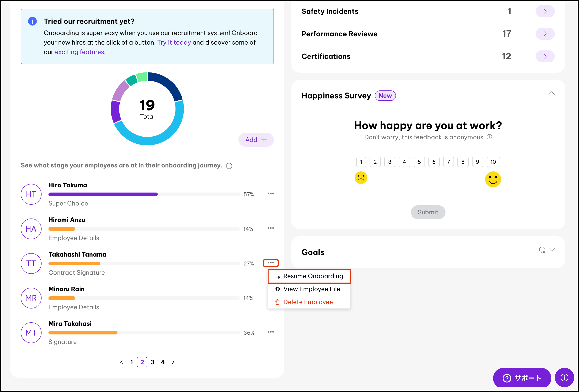Click the happy smiley face emoji
The height and width of the screenshot is (392, 579).
tap(493, 179)
